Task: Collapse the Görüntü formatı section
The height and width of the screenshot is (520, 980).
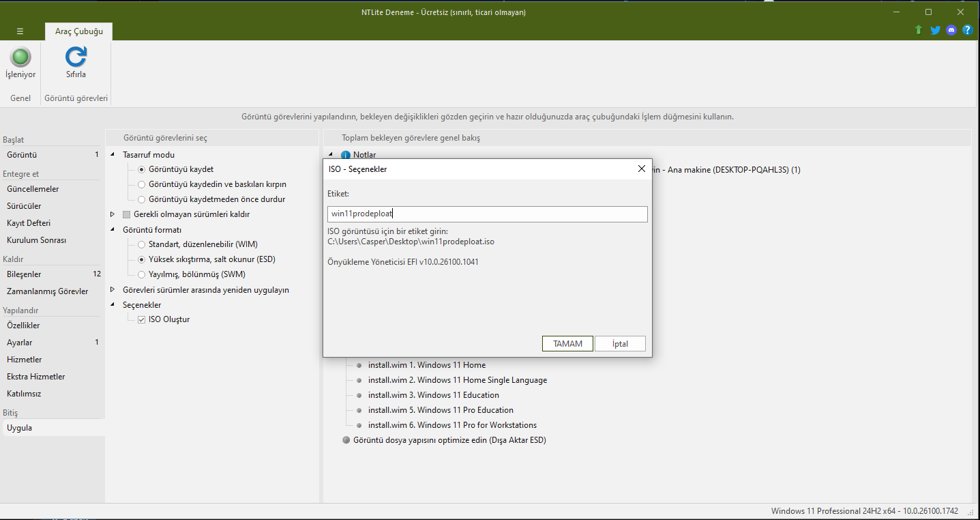Action: [113, 230]
